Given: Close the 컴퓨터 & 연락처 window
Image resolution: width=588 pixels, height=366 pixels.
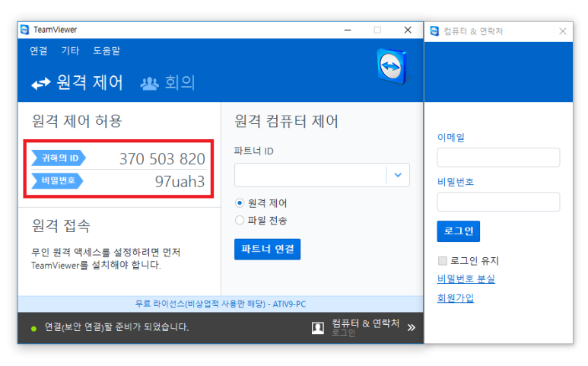Looking at the screenshot, I should 562,31.
